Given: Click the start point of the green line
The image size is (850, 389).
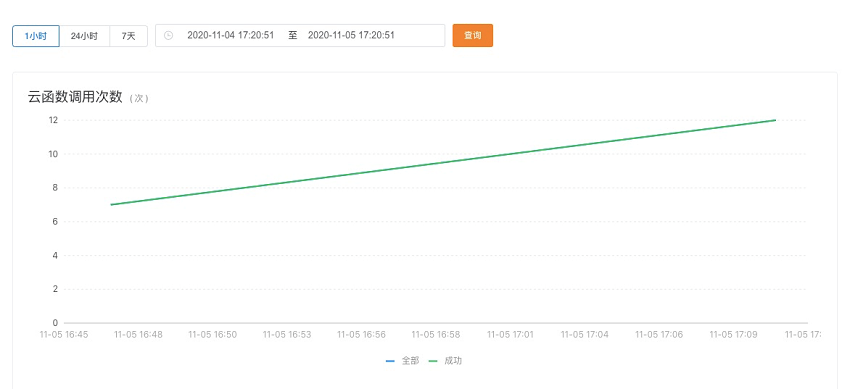Looking at the screenshot, I should [111, 205].
